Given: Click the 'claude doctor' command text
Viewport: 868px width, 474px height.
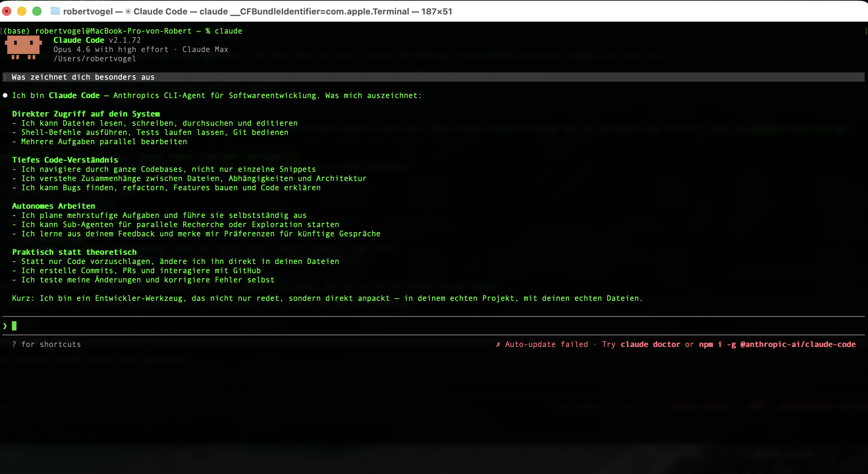Looking at the screenshot, I should 650,344.
